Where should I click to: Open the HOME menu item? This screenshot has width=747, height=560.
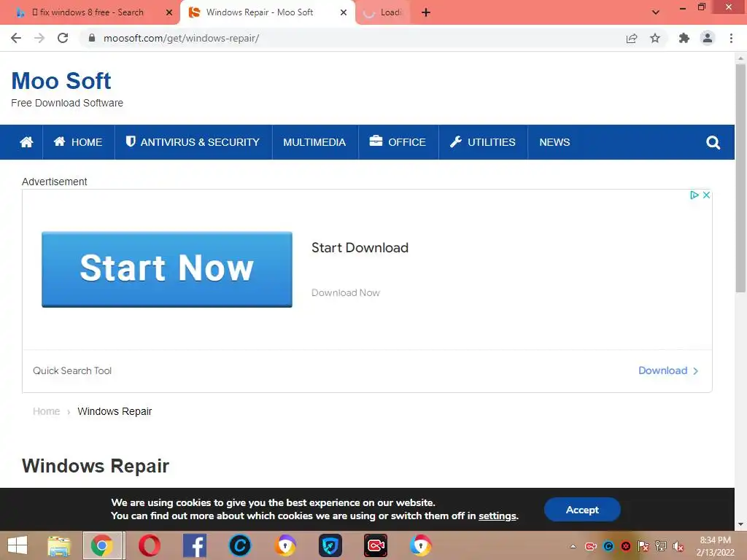[x=78, y=142]
